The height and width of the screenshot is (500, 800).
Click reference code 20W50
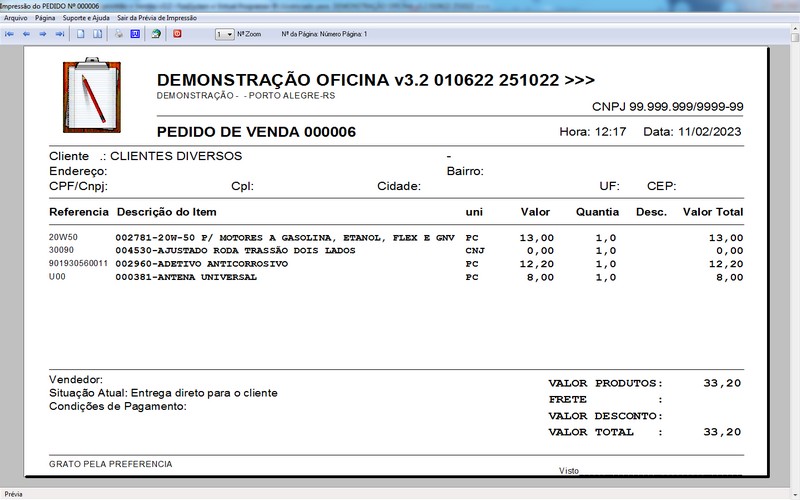click(63, 237)
